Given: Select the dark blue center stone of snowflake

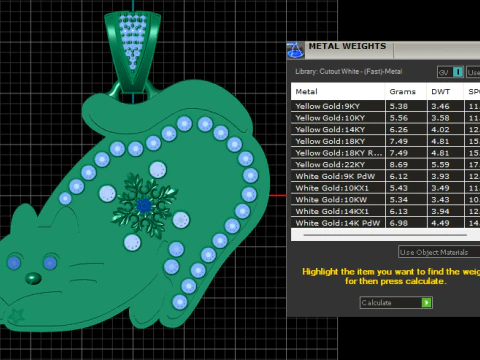Looking at the screenshot, I should [144, 206].
